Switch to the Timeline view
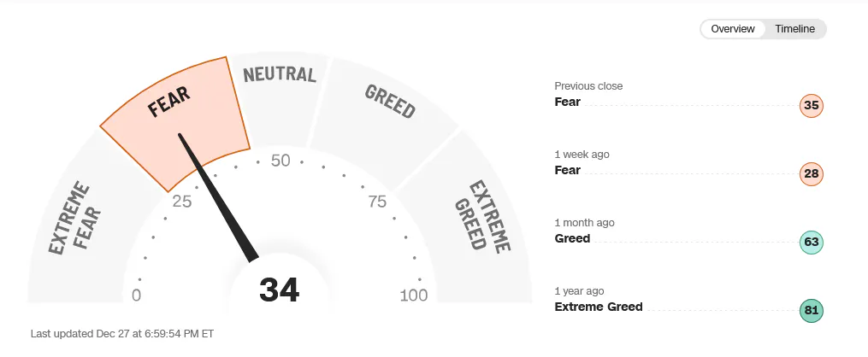Image resolution: width=868 pixels, height=357 pixels. (x=794, y=29)
